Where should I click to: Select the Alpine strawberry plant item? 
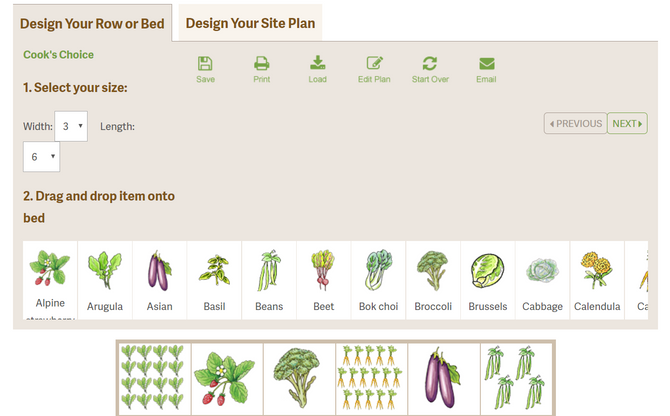[x=50, y=280]
